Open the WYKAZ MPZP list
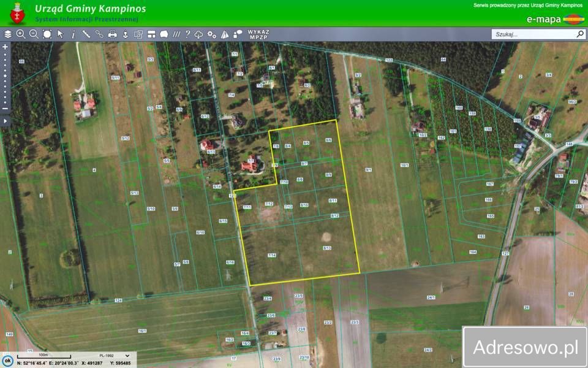This screenshot has height=368, width=588. 258,34
